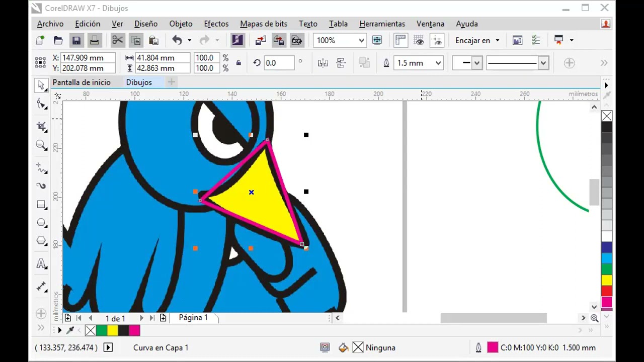This screenshot has height=362, width=644.
Task: Open the options dialog icon
Action: click(x=536, y=40)
